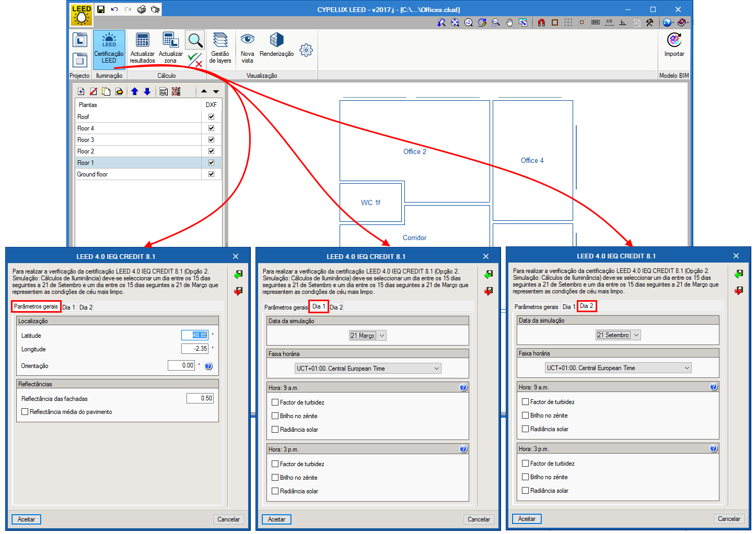Switch to Parâmetros gerais tab in middle dialog
This screenshot has width=756, height=534.
coord(286,307)
